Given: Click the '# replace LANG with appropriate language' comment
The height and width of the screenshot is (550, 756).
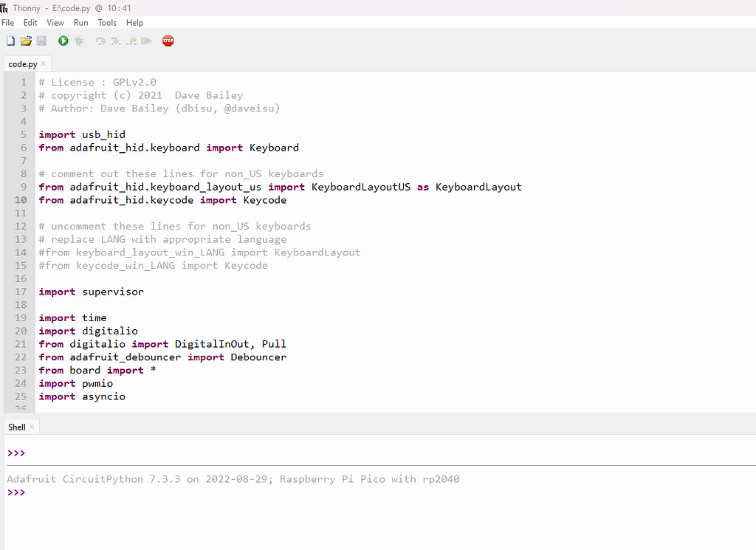Looking at the screenshot, I should pyautogui.click(x=162, y=240).
